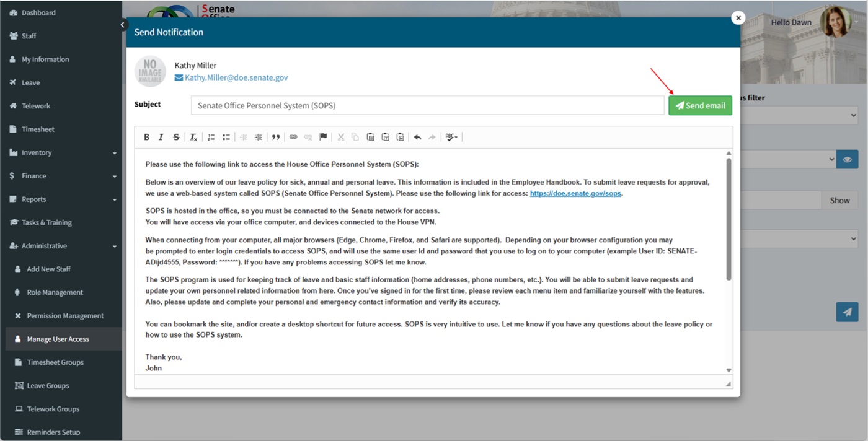Click the Subject input field
This screenshot has height=441, width=868.
click(x=427, y=105)
